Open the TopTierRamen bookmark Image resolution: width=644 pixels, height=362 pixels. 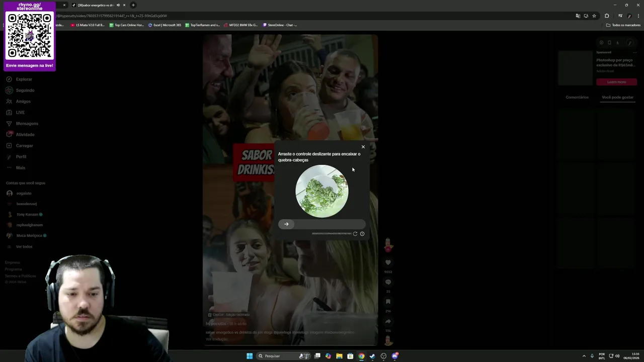203,25
